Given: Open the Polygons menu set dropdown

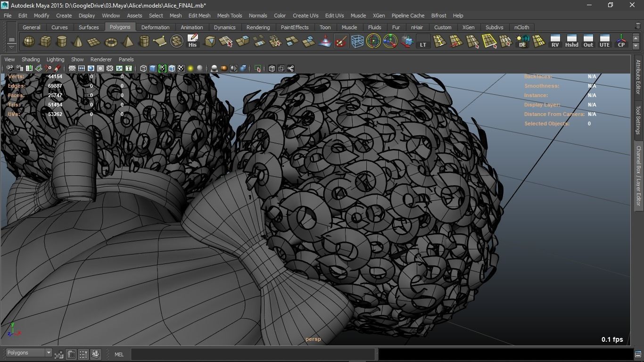Looking at the screenshot, I should [29, 353].
